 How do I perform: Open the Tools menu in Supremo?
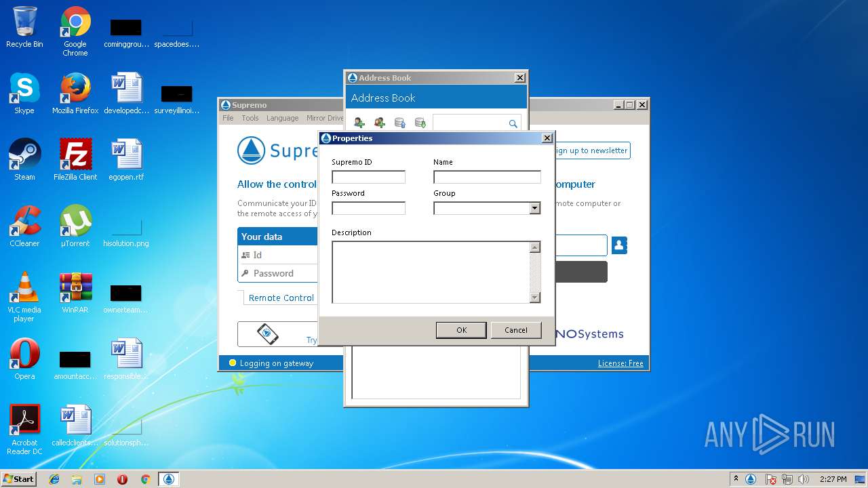(250, 118)
